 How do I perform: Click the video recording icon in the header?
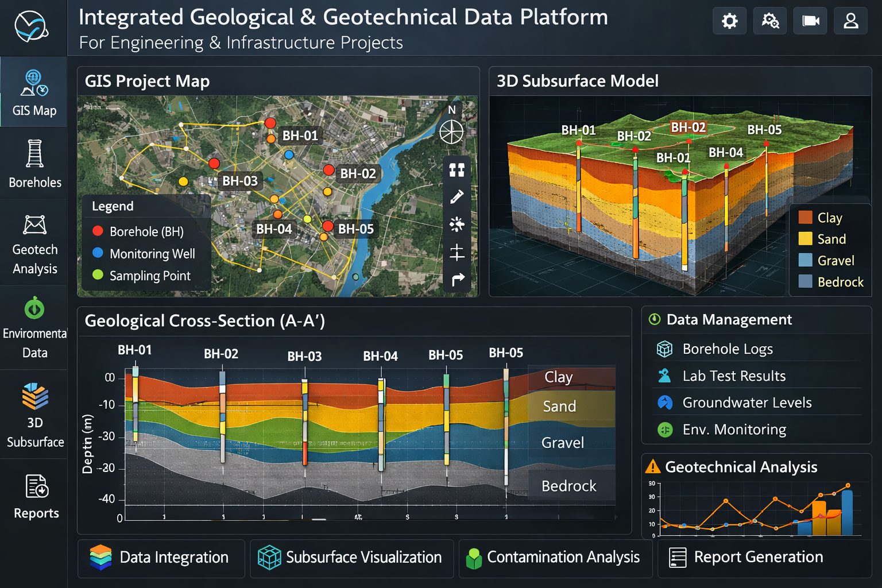(810, 20)
